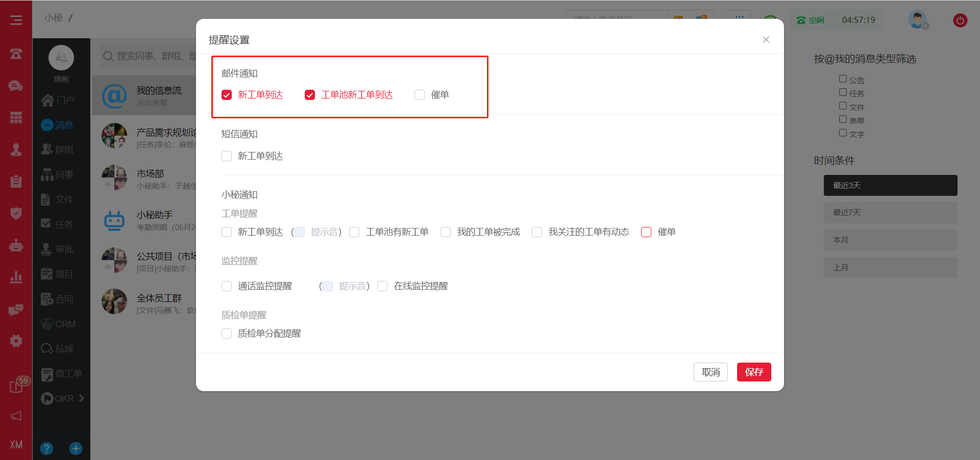Open the hamburger menu icon
The height and width of the screenshot is (460, 980).
click(x=16, y=20)
